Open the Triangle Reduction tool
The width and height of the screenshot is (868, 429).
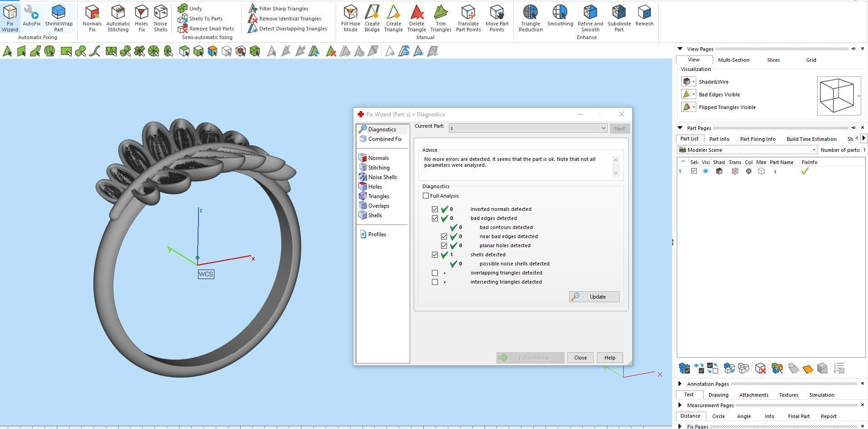[x=531, y=19]
